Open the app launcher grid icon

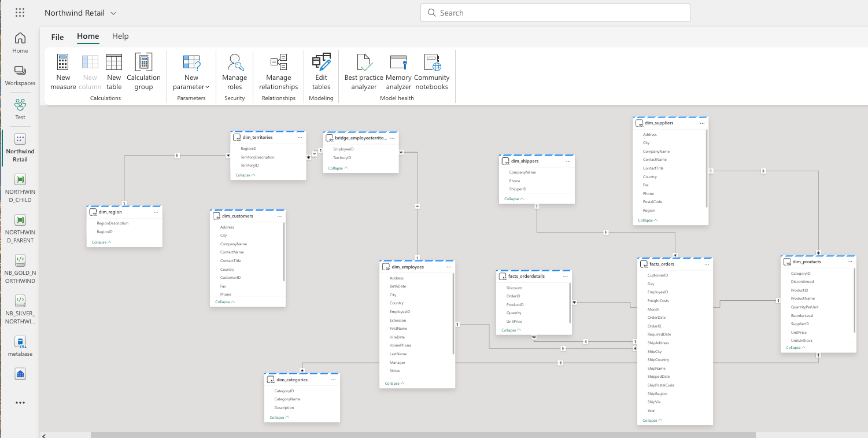click(20, 13)
